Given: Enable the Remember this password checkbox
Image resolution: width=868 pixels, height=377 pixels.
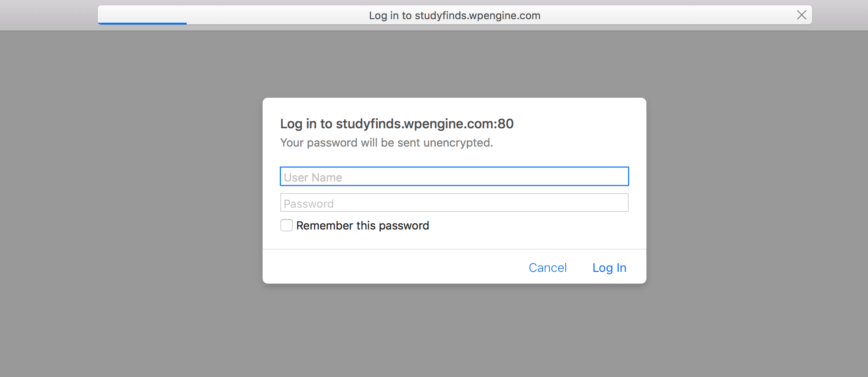Looking at the screenshot, I should pos(287,225).
